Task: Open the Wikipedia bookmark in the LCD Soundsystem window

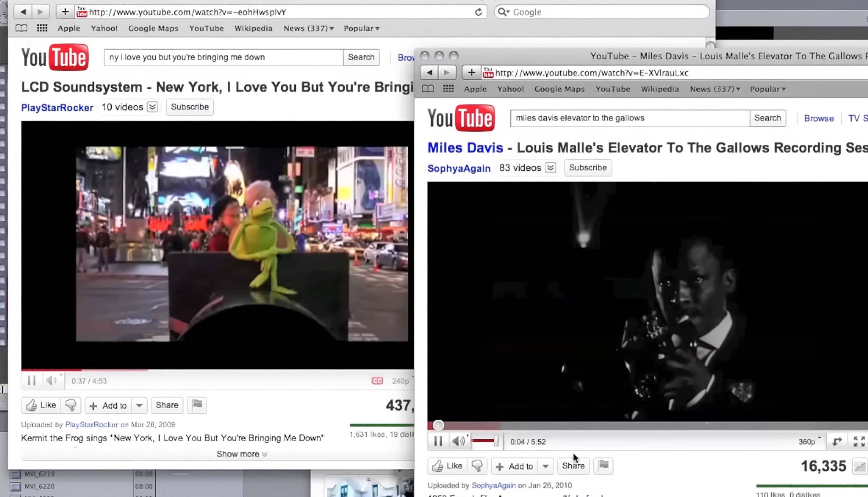Action: click(x=253, y=28)
